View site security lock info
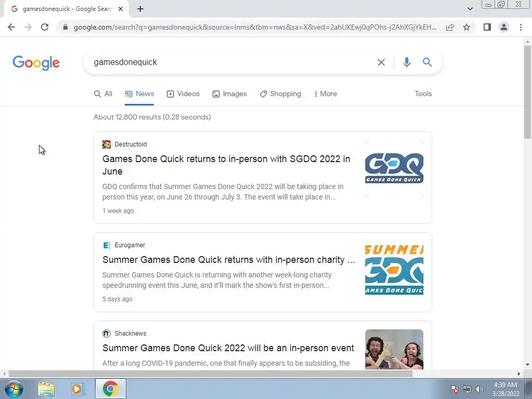 (65, 27)
